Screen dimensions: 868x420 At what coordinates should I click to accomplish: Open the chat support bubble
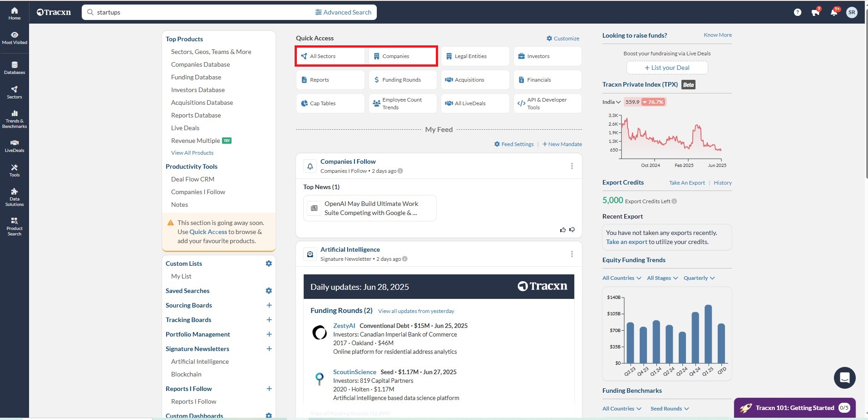844,377
